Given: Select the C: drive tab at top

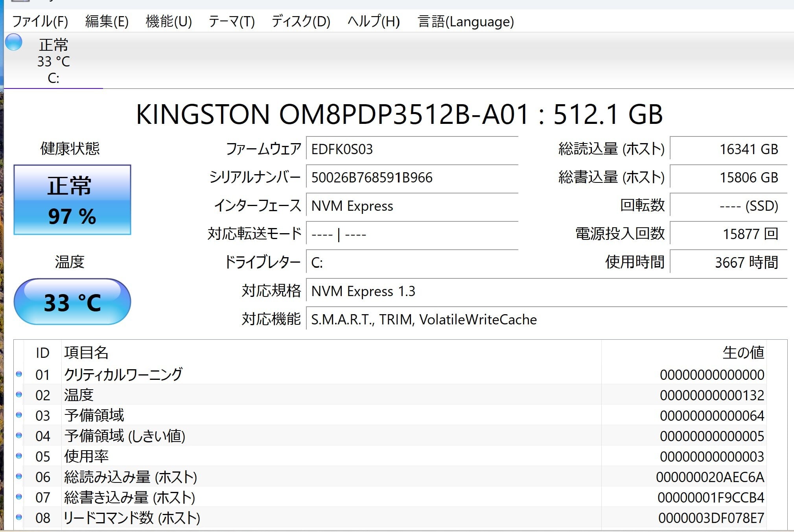Looking at the screenshot, I should pos(53,61).
